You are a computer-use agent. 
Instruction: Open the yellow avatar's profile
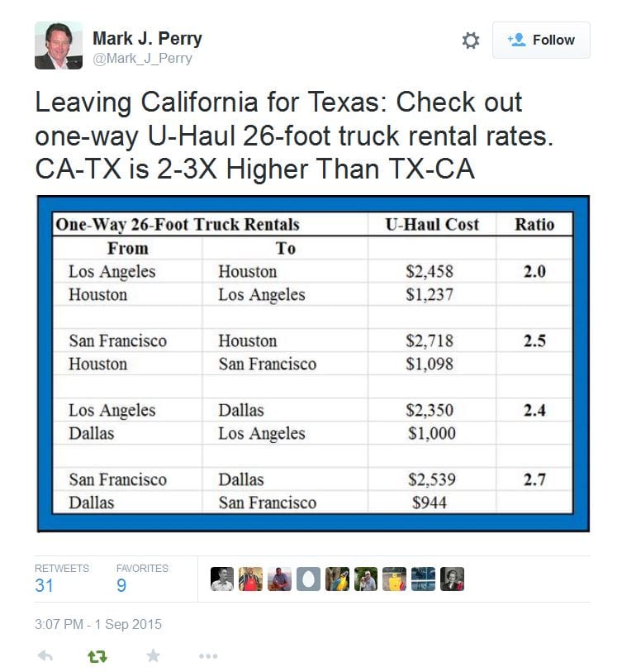(x=395, y=579)
